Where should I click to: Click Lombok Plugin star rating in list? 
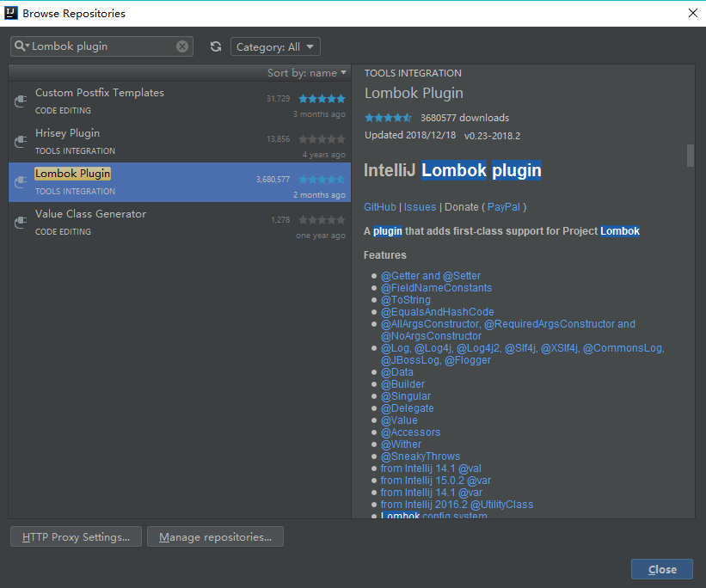tap(322, 179)
